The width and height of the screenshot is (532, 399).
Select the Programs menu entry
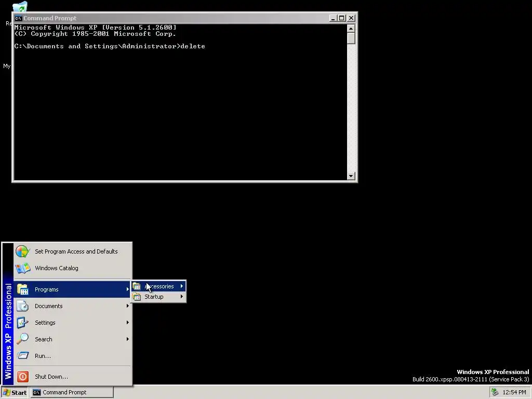coord(73,289)
